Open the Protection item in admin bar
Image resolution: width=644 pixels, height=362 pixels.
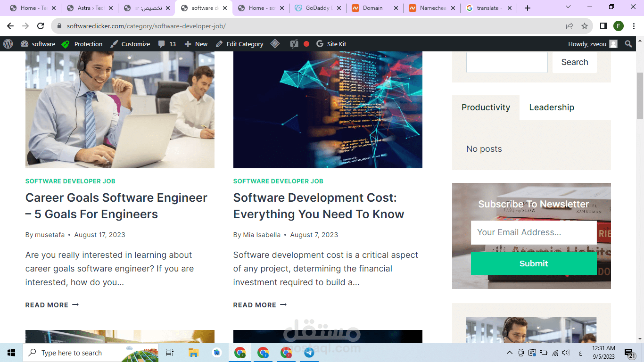(x=82, y=44)
